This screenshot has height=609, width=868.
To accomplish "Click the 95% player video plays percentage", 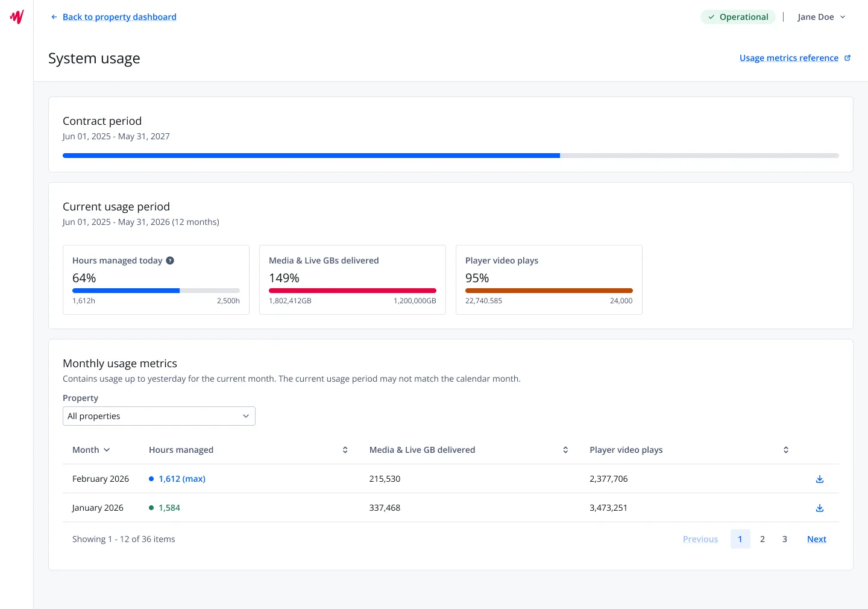I will coord(477,278).
